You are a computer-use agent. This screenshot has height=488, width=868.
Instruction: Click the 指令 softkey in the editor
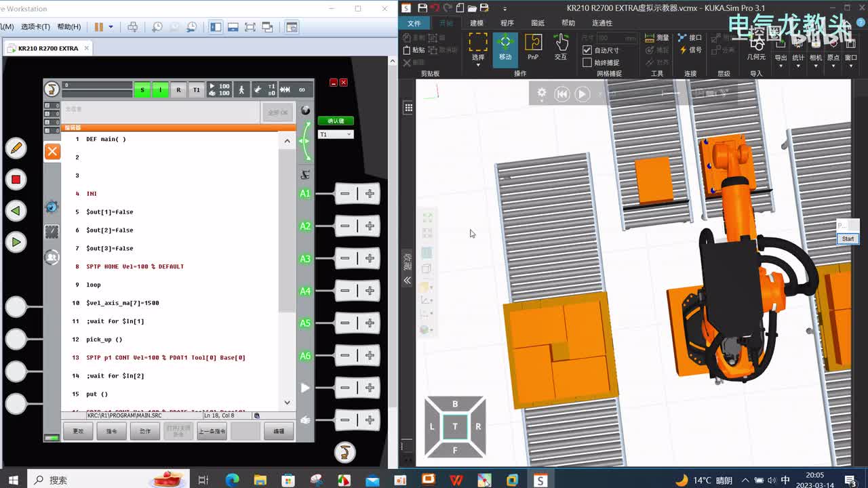[111, 431]
